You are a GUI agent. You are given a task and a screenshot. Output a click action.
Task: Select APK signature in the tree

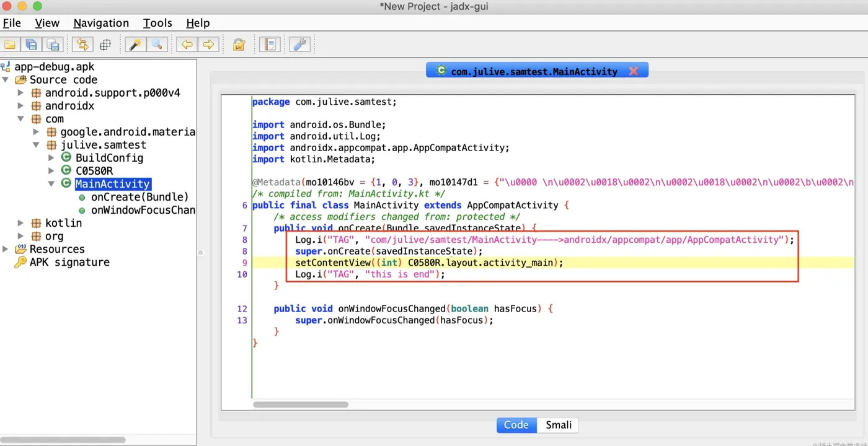[69, 262]
